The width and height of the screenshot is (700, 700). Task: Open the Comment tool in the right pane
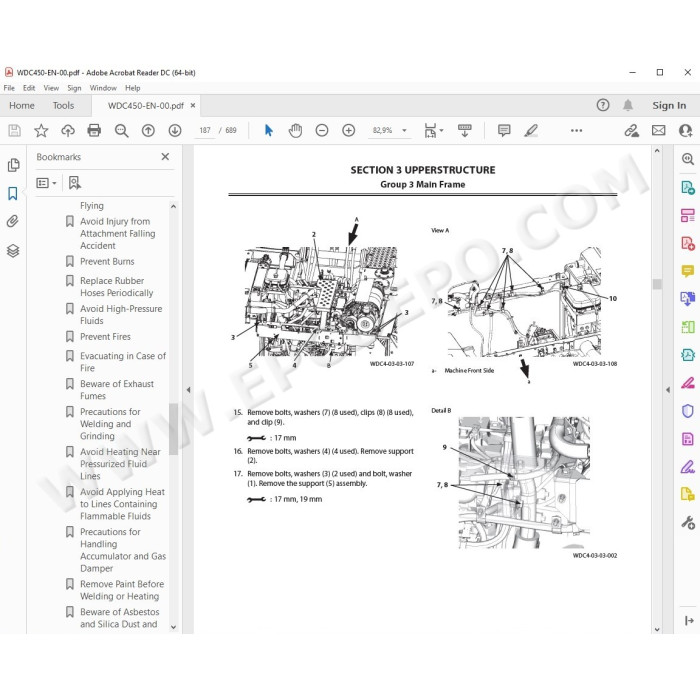click(x=688, y=271)
